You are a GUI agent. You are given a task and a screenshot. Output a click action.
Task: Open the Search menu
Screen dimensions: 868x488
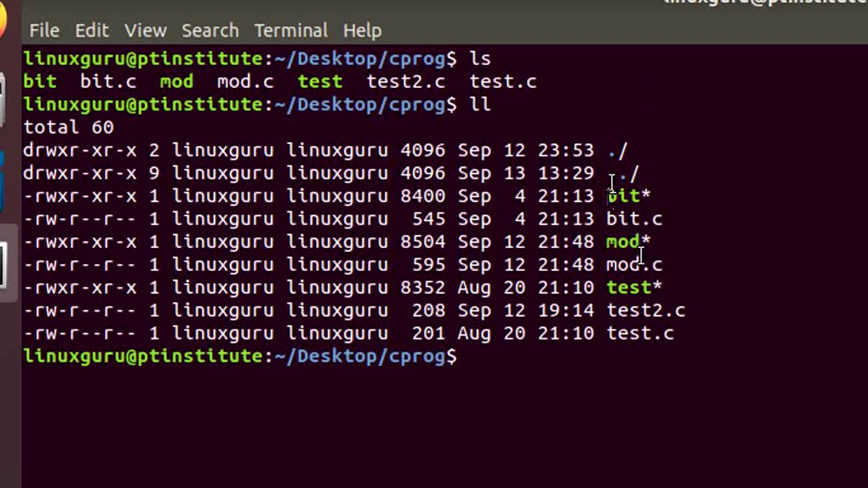coord(210,30)
